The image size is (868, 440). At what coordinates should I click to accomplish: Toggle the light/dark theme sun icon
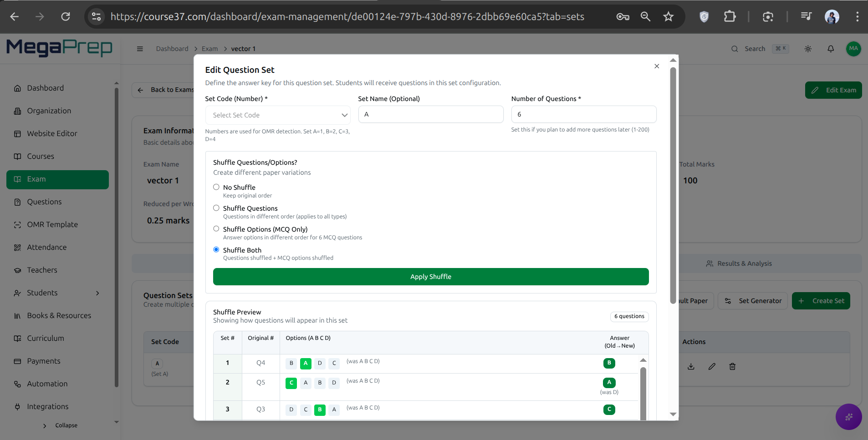[x=808, y=49]
